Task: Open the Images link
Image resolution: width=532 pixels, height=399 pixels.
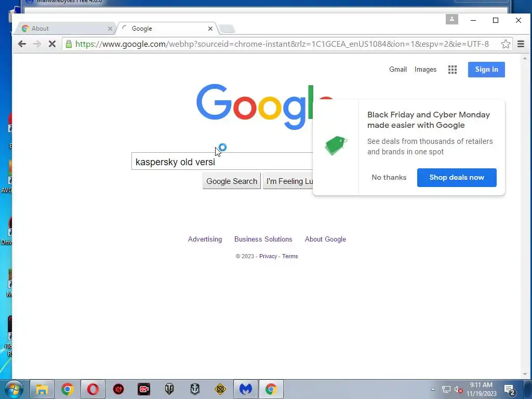Action: [425, 69]
